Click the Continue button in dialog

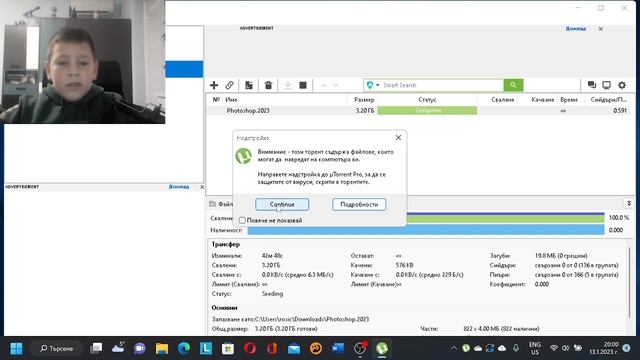282,204
